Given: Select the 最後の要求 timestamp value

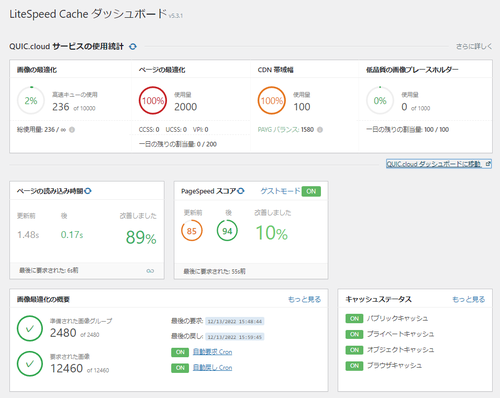Looking at the screenshot, I should pos(235,321).
